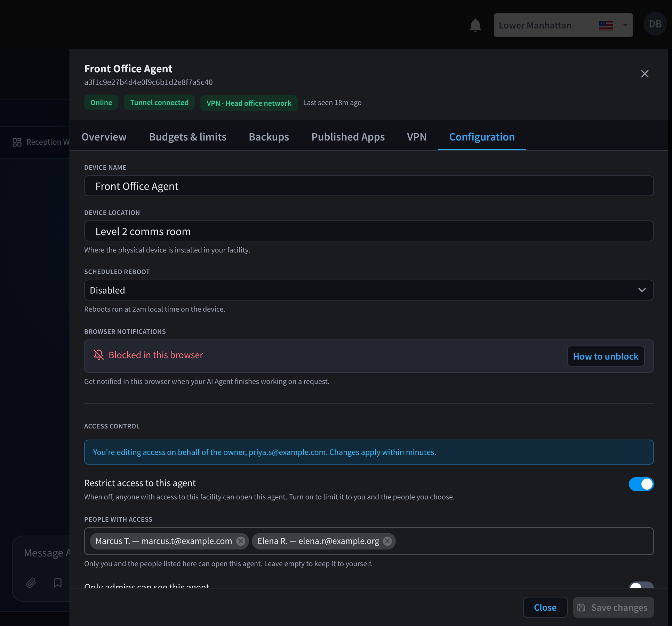
Task: Toggle Restrict access to this agent
Action: 641,484
